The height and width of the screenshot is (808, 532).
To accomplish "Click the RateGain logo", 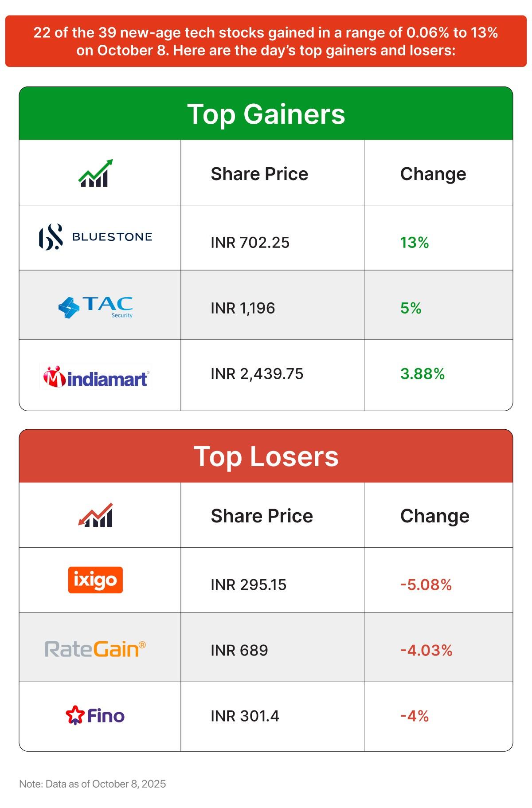I will point(95,649).
